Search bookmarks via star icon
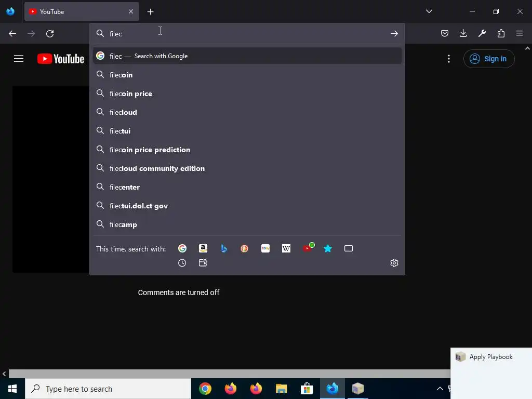The image size is (532, 399). pos(328,248)
